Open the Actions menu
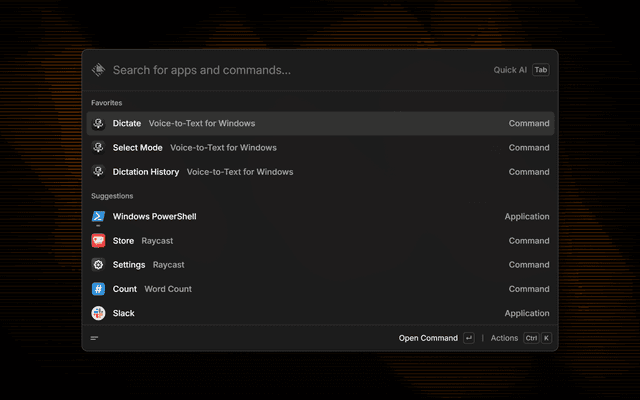This screenshot has width=640, height=400. [504, 338]
